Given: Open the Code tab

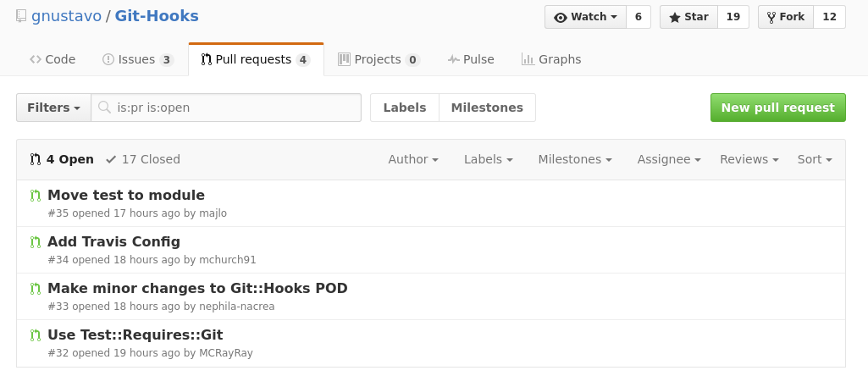Looking at the screenshot, I should pyautogui.click(x=53, y=59).
